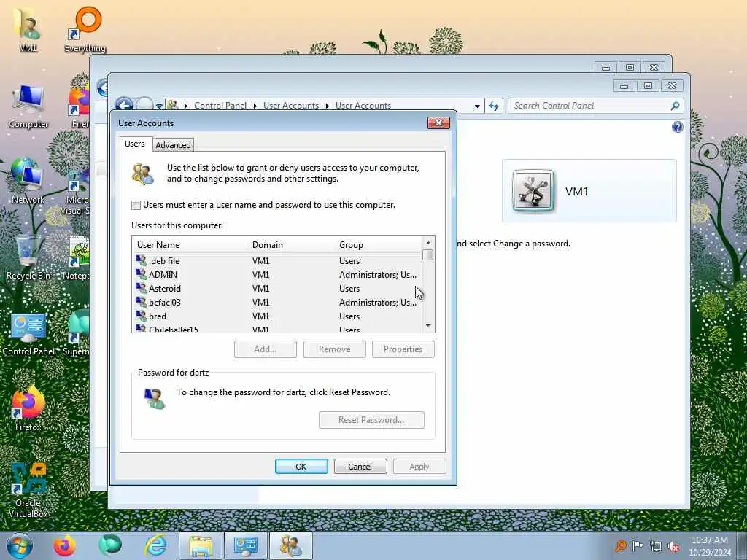The width and height of the screenshot is (747, 560).
Task: Select the '.deb file' user row
Action: [x=277, y=261]
